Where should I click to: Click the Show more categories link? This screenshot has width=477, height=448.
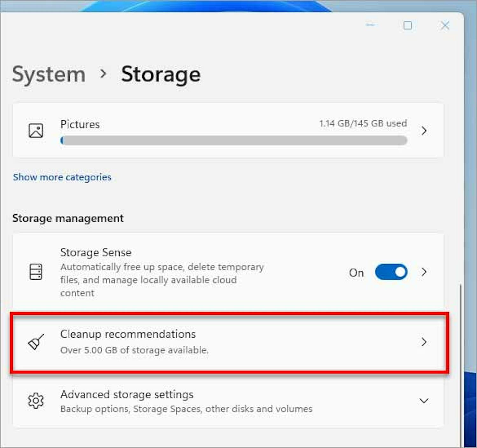[62, 177]
